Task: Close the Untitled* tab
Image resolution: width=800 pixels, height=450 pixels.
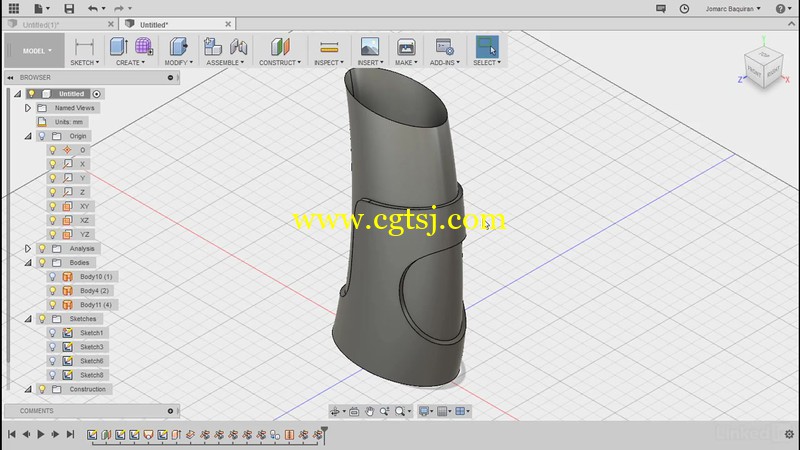Action: tap(228, 24)
